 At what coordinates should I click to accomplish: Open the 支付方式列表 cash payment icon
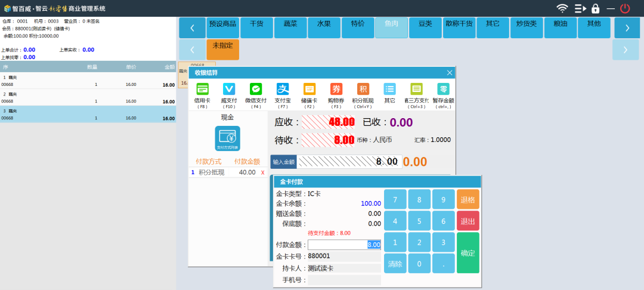coord(227,138)
